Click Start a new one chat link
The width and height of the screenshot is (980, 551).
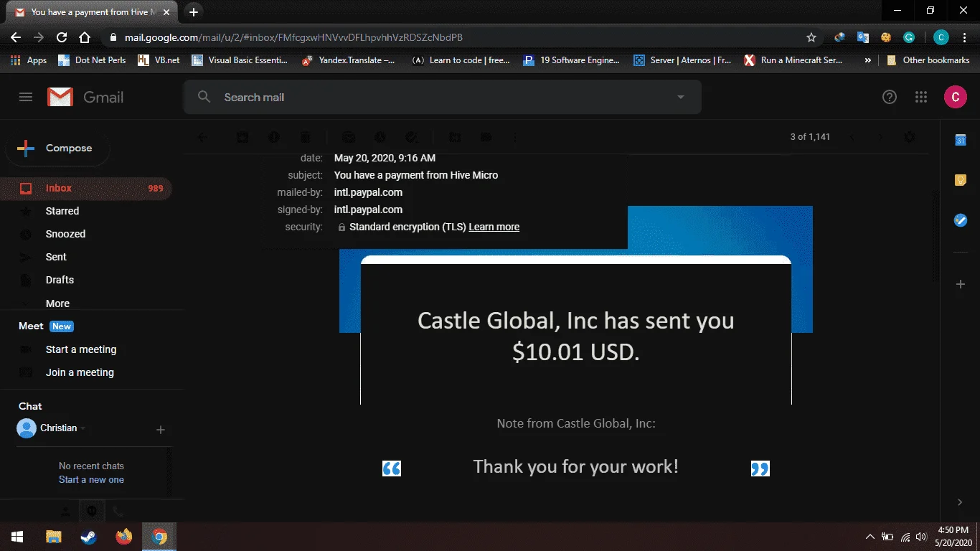coord(91,479)
